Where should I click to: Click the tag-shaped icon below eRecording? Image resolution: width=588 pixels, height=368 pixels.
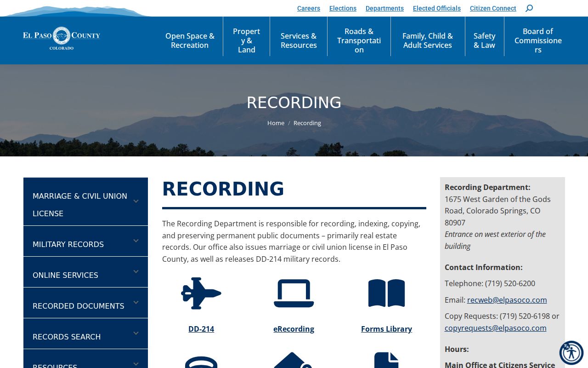tap(294, 360)
